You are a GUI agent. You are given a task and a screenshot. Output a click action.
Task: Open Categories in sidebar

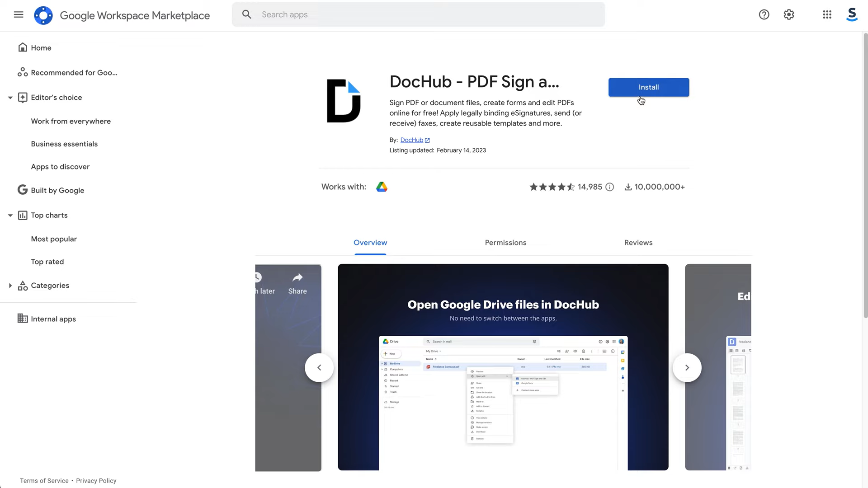[x=50, y=286]
